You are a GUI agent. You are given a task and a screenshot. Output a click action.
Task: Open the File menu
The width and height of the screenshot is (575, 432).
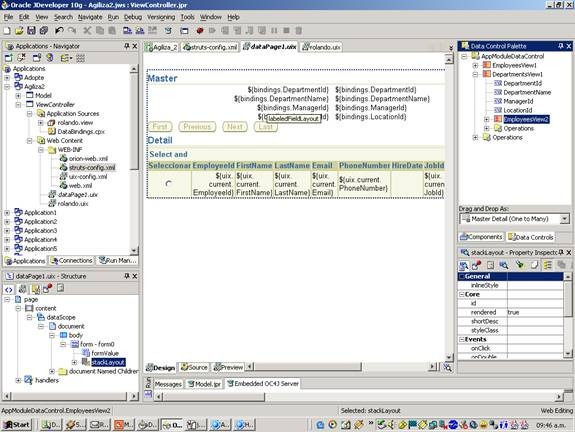point(8,17)
